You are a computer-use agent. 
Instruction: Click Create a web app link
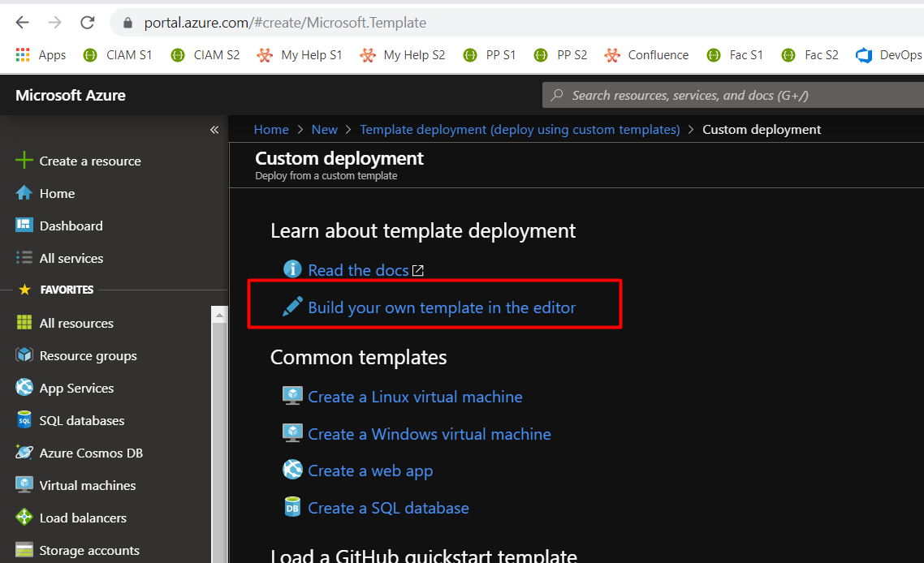[371, 471]
